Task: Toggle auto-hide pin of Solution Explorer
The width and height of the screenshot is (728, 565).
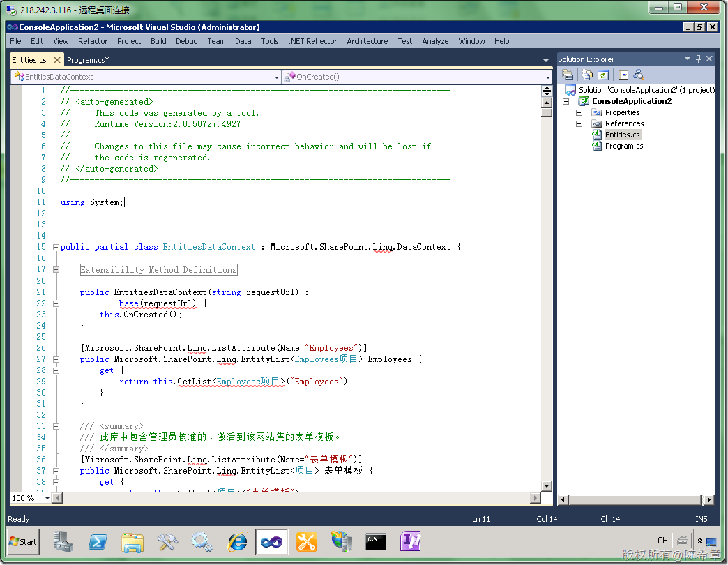Action: point(698,59)
